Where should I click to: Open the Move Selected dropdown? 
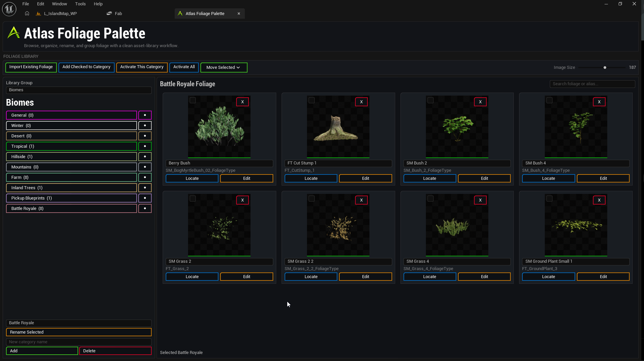point(224,68)
